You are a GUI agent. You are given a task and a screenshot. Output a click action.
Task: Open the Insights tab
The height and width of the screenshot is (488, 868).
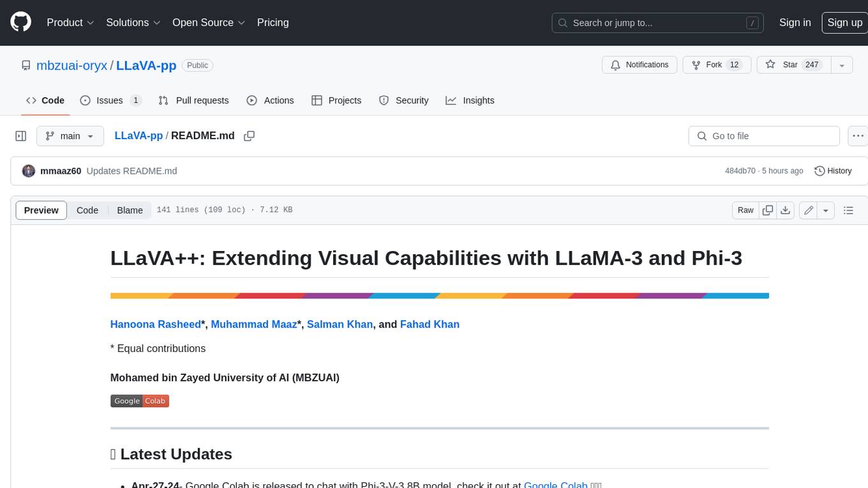[470, 100]
